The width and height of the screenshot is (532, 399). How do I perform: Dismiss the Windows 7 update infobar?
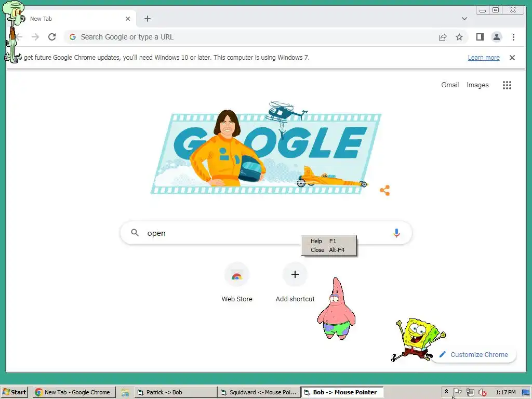512,58
